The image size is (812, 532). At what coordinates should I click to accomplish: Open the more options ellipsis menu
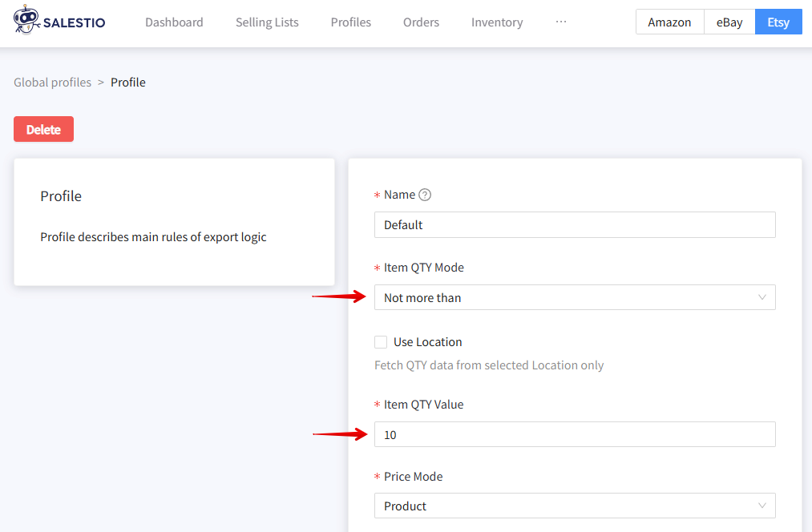pos(561,22)
